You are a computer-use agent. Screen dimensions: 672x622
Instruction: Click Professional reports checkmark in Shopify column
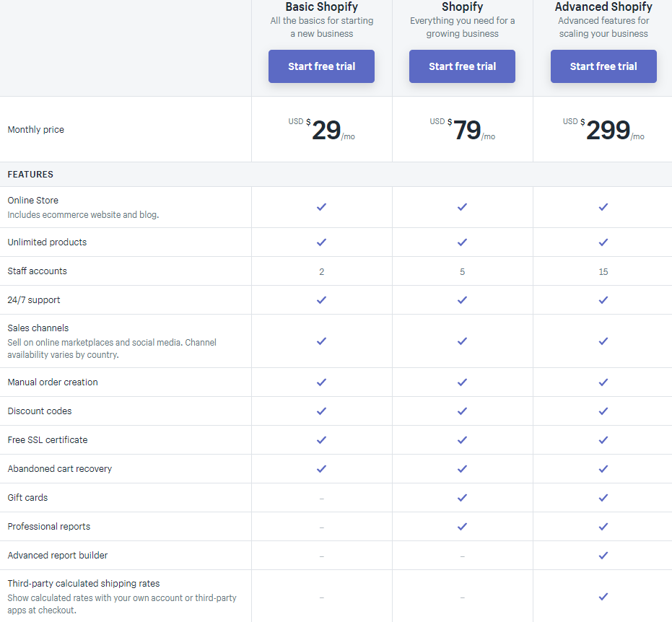click(462, 527)
